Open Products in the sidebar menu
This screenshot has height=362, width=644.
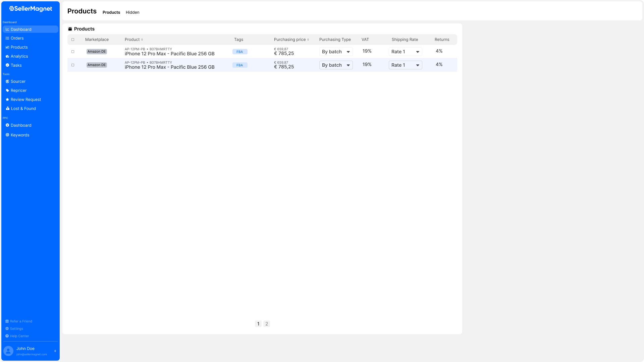coord(19,47)
